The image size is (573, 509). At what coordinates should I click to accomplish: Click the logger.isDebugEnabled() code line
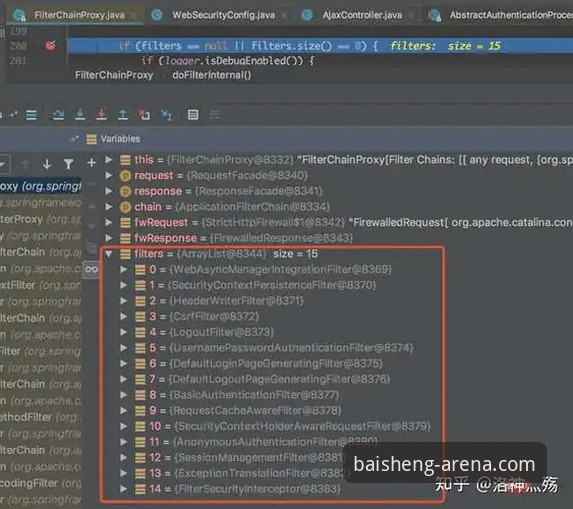227,61
